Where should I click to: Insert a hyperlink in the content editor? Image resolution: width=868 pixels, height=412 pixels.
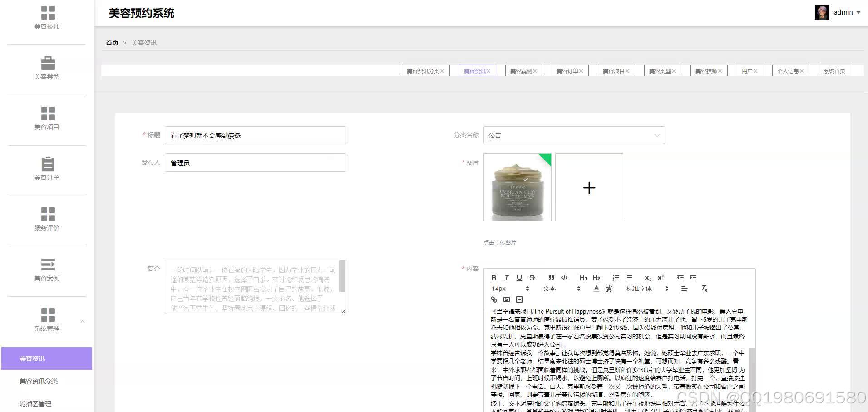(x=494, y=299)
